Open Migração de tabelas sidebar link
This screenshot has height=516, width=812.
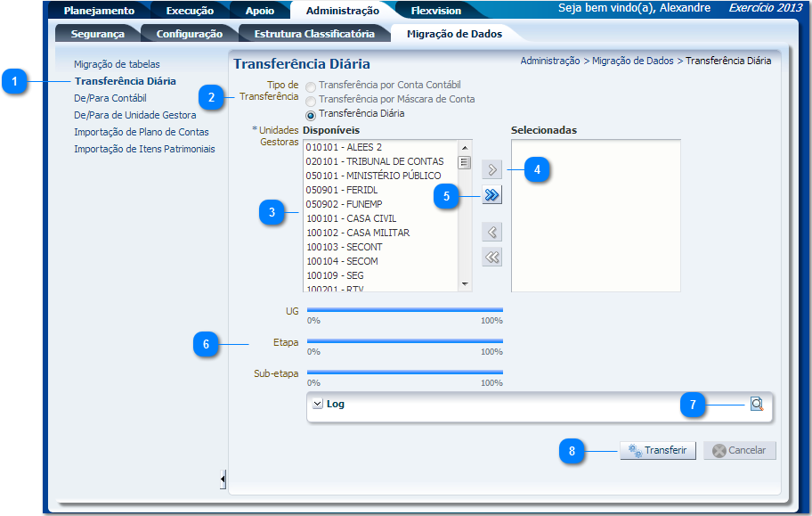tap(117, 64)
